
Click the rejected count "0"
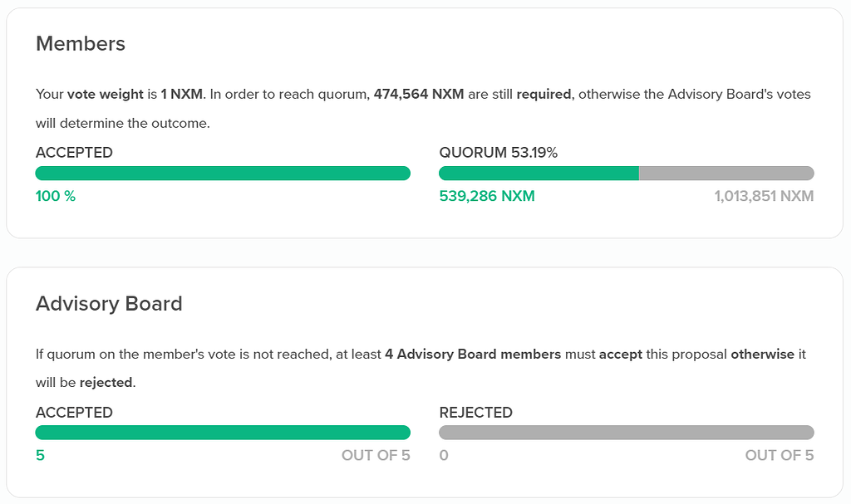tap(444, 456)
